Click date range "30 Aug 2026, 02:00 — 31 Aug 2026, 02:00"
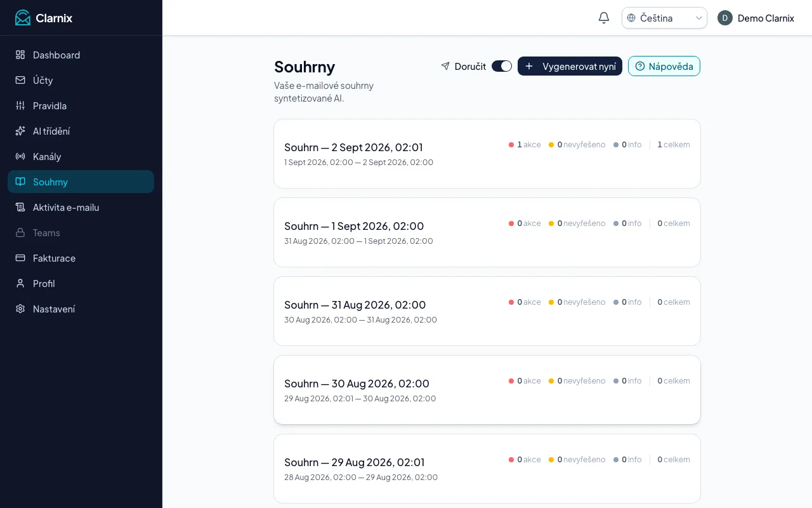This screenshot has width=812, height=508. [361, 320]
